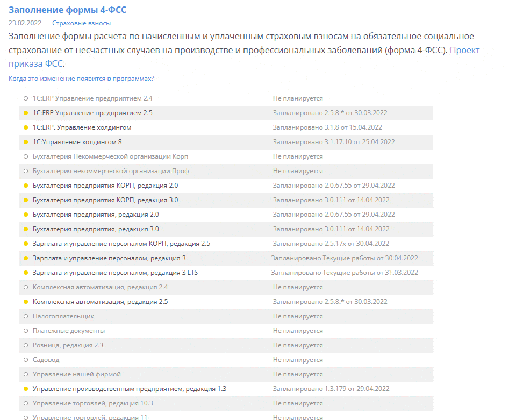Select 'Бухгалтерия некоммерческой организации Проф' text
This screenshot has height=420, width=509.
coord(111,171)
